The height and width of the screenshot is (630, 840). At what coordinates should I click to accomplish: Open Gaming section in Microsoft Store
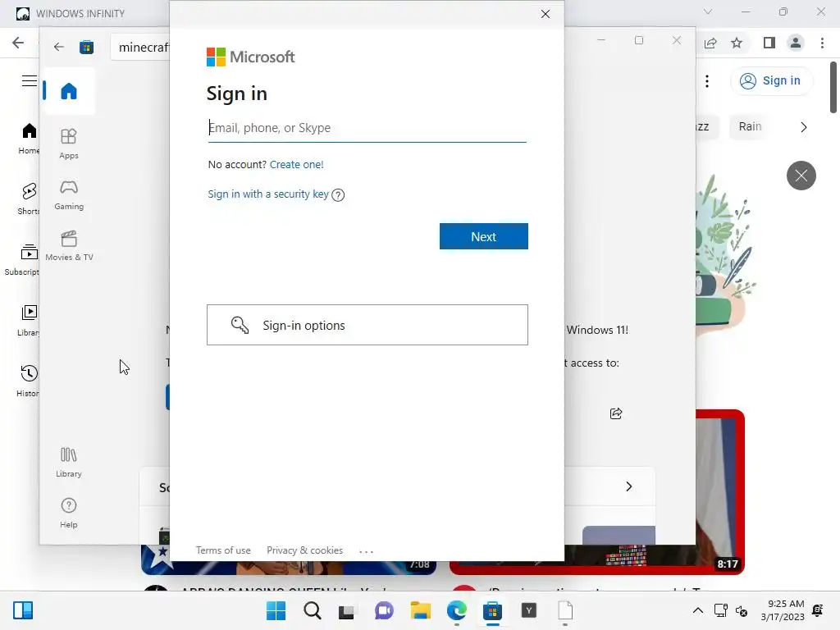tap(69, 194)
